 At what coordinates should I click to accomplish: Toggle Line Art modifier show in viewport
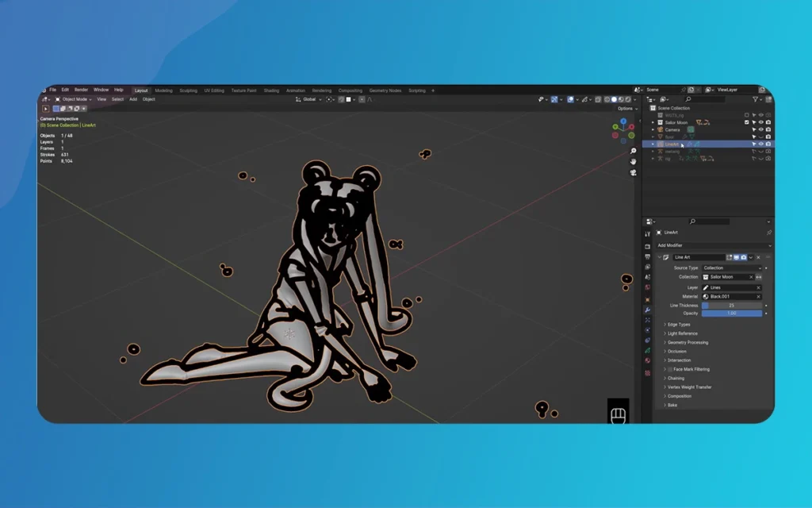(737, 257)
